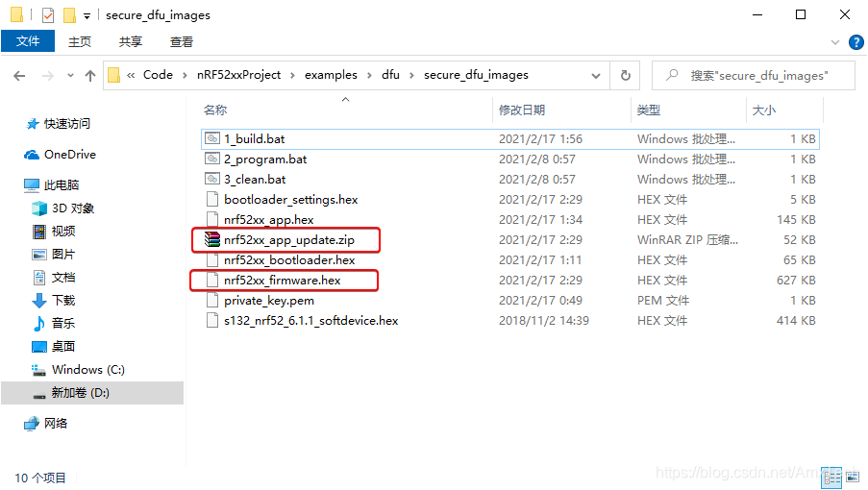
Task: Open recent locations dropdown arrow
Action: [x=70, y=75]
